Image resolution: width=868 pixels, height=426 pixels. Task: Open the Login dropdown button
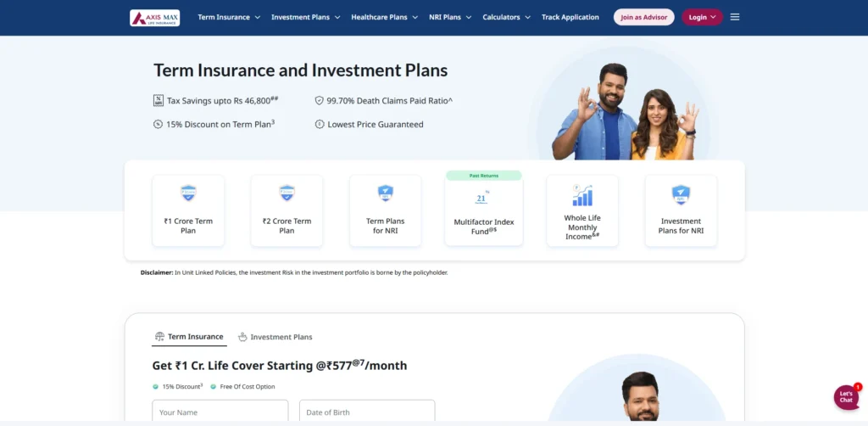tap(702, 17)
